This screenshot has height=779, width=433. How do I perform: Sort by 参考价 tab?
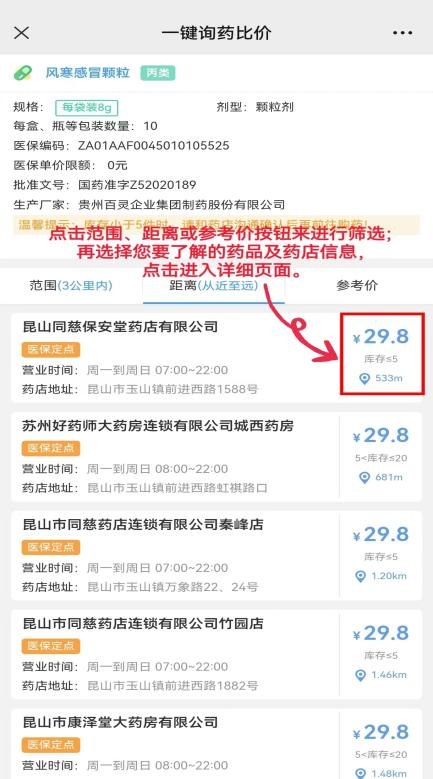click(x=357, y=286)
